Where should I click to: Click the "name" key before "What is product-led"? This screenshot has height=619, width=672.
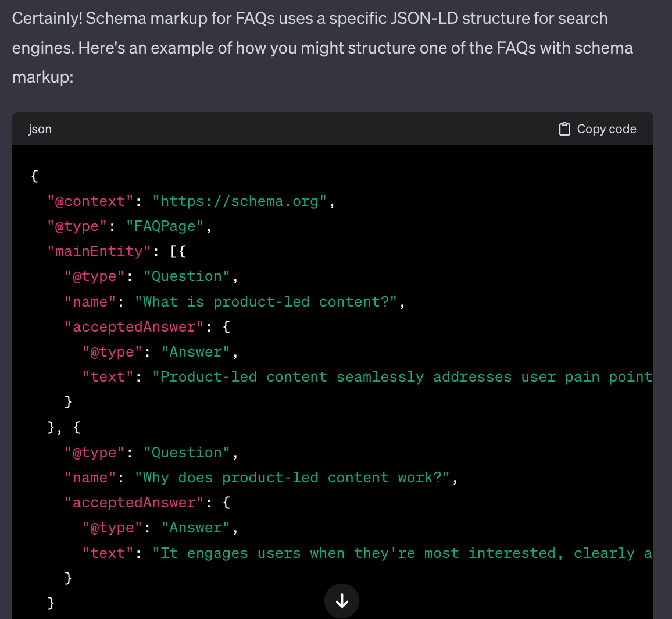coord(90,301)
